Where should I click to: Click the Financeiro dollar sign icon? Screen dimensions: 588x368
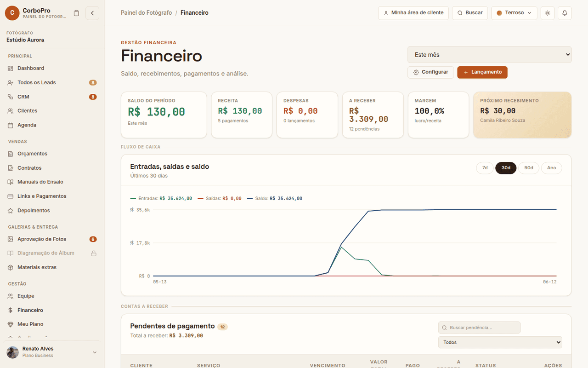(x=11, y=310)
